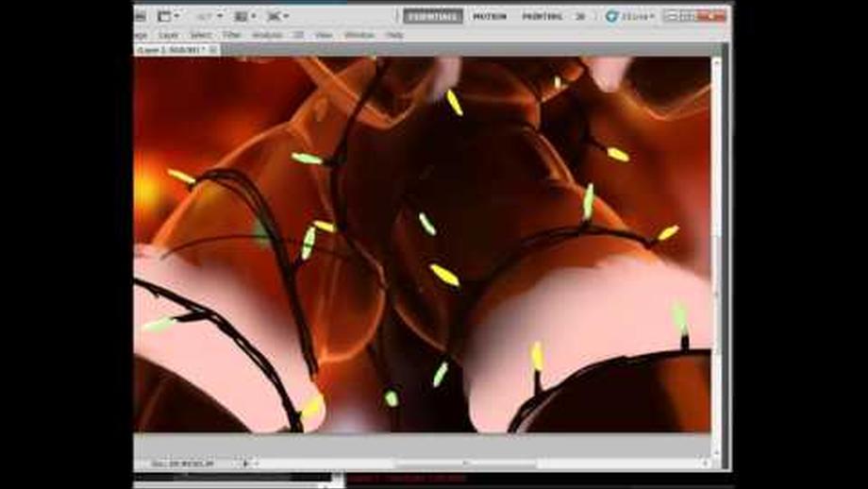The width and height of the screenshot is (868, 489).
Task: Open the Arrange Documents dropdown
Action: (x=245, y=17)
